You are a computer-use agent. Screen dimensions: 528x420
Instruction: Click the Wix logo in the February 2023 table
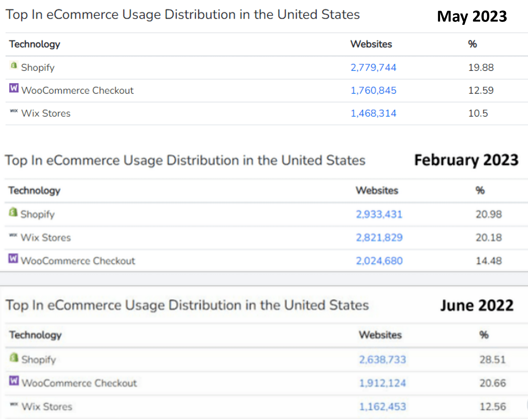pos(13,235)
